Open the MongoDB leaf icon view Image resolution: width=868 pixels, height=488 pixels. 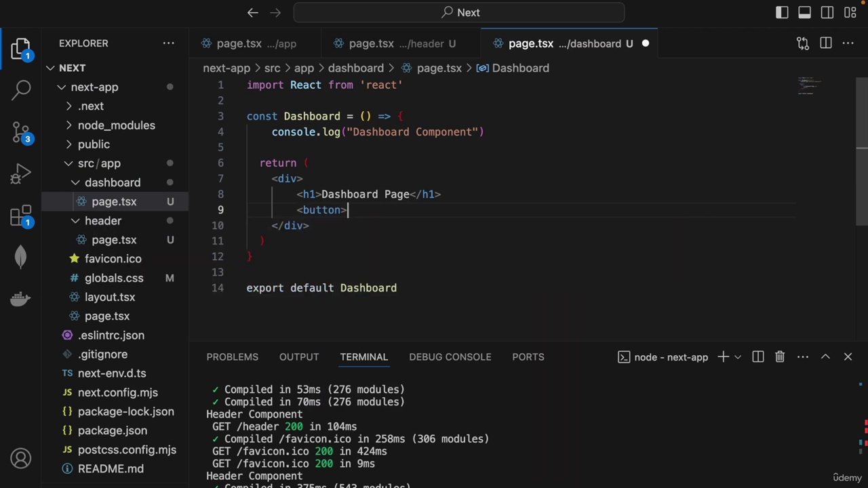pyautogui.click(x=21, y=257)
